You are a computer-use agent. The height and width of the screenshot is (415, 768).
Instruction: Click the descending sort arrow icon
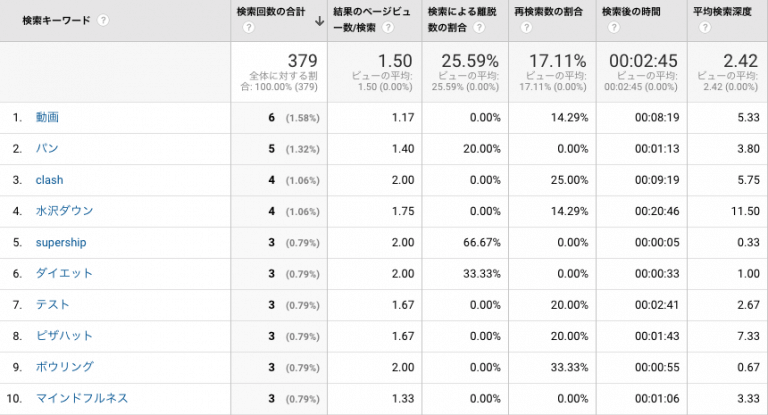(x=319, y=21)
